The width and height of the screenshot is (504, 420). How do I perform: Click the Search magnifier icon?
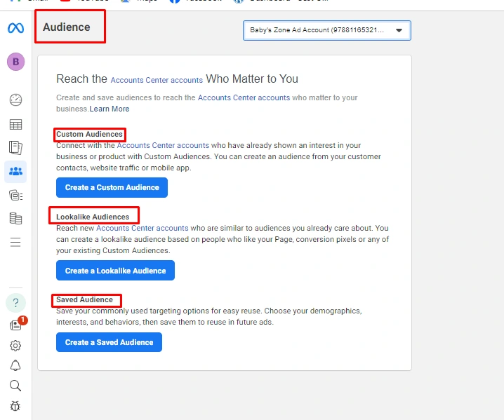(x=15, y=386)
